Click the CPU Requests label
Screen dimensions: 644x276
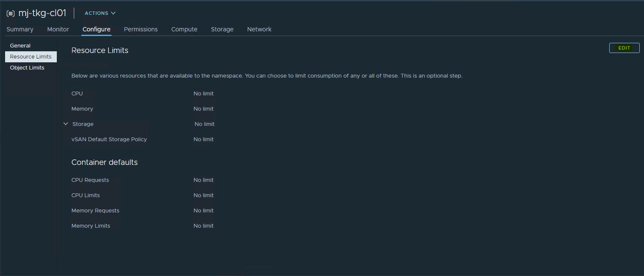[x=90, y=180]
